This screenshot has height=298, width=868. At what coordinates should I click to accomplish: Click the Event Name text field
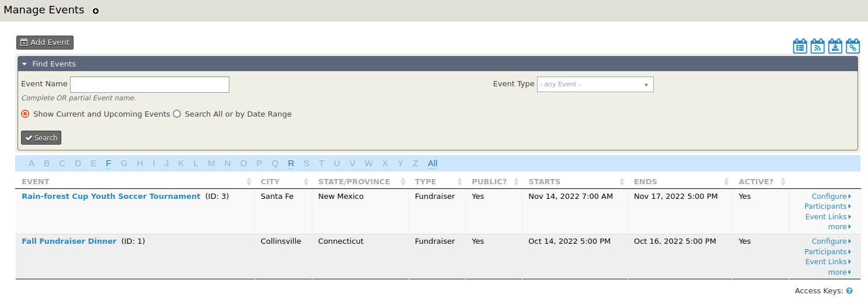coord(149,85)
